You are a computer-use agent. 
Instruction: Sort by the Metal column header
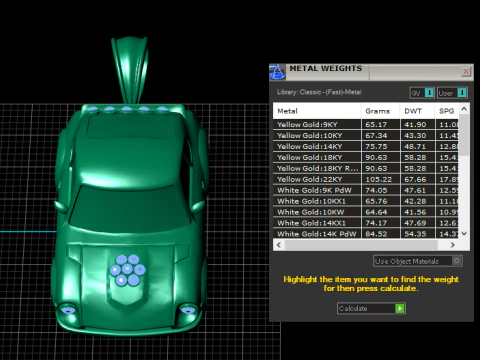coord(317,111)
